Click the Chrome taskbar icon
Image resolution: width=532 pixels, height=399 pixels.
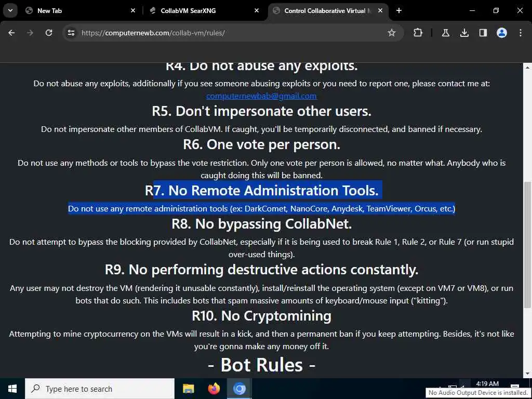239,389
